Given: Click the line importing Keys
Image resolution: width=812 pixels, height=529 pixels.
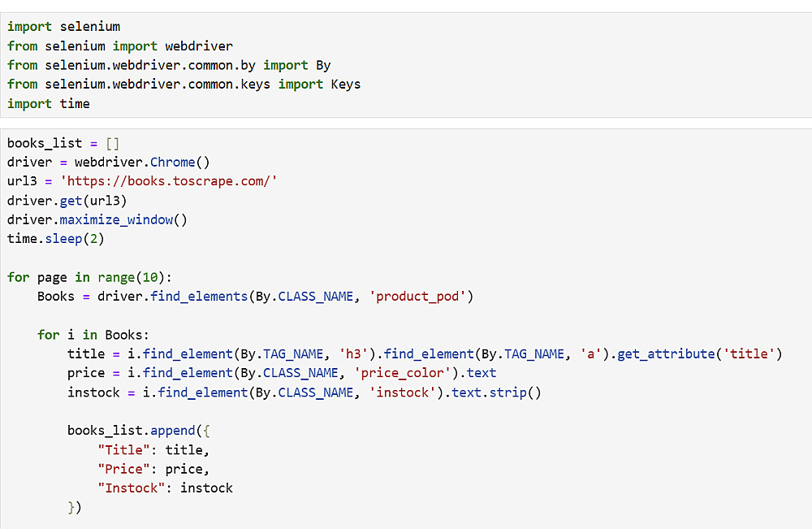Looking at the screenshot, I should [x=184, y=85].
